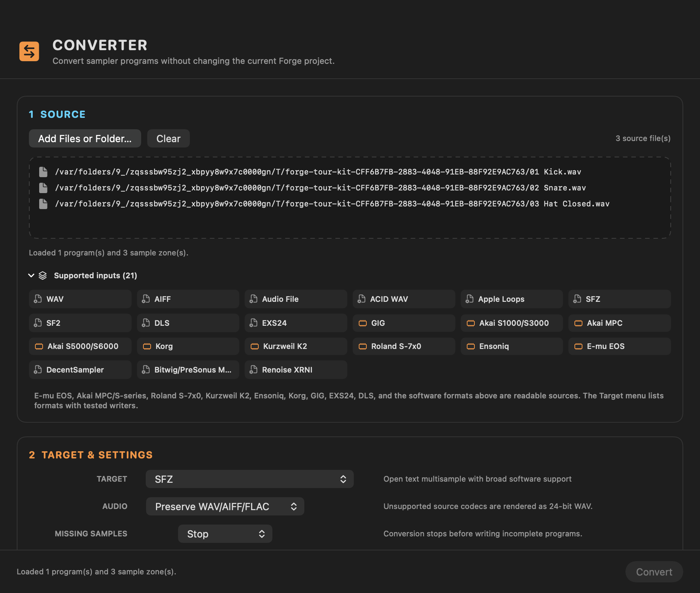Click the orange Converter swap-arrows icon
Viewport: 700px width, 593px height.
tap(29, 51)
